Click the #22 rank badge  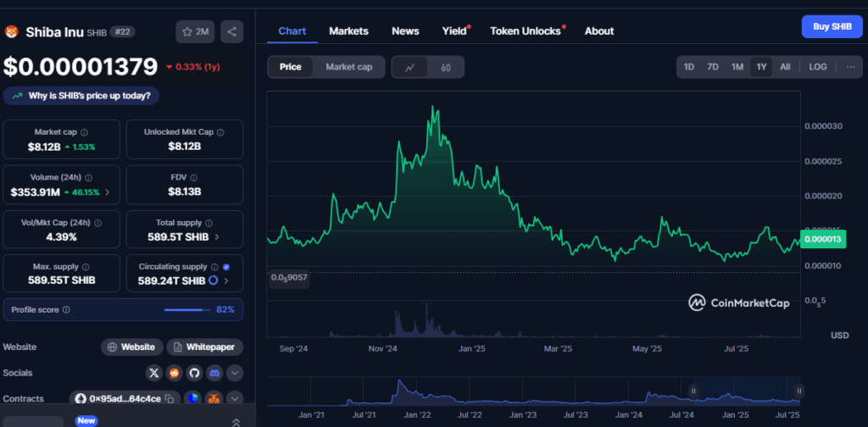click(122, 32)
